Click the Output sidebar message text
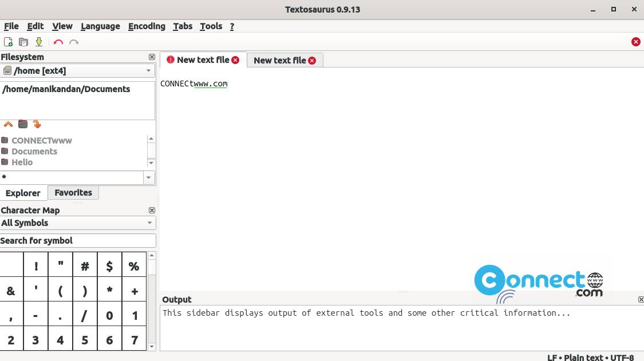This screenshot has height=361, width=644. pos(366,313)
